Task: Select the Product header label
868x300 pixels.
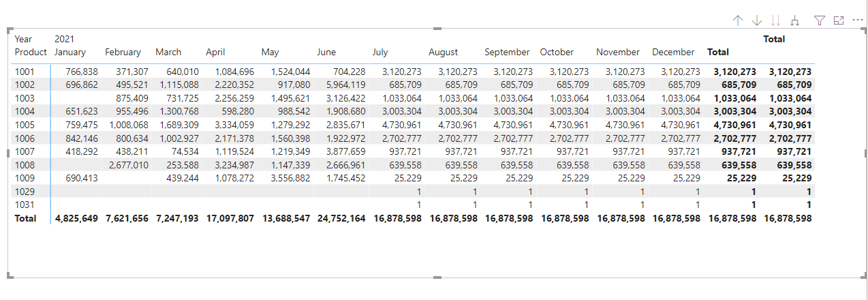Action: click(x=31, y=52)
